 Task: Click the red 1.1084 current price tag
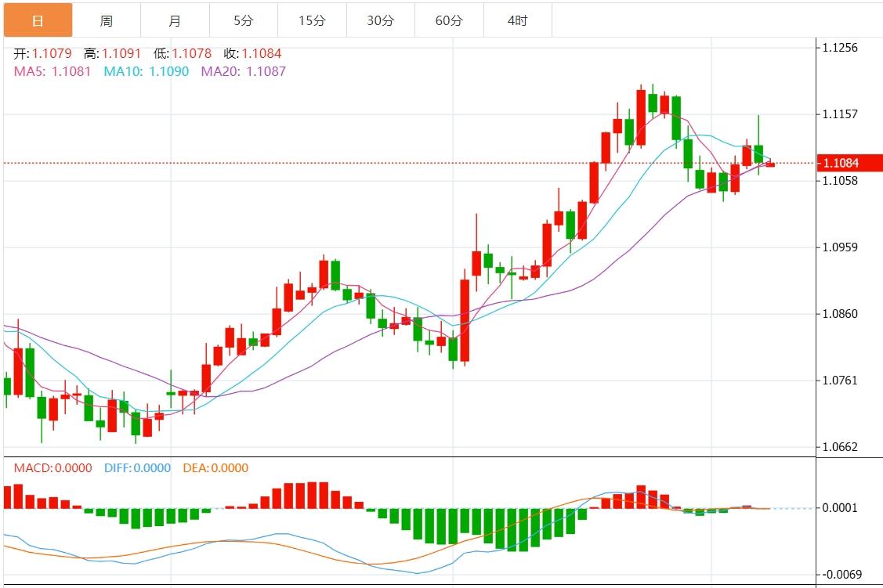pyautogui.click(x=849, y=163)
